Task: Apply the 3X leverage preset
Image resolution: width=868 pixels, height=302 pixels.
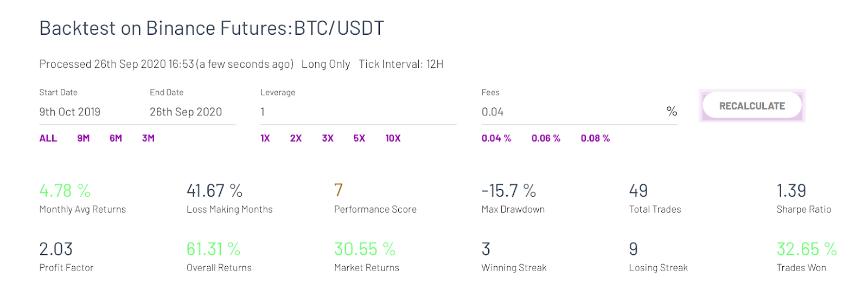Action: point(328,138)
